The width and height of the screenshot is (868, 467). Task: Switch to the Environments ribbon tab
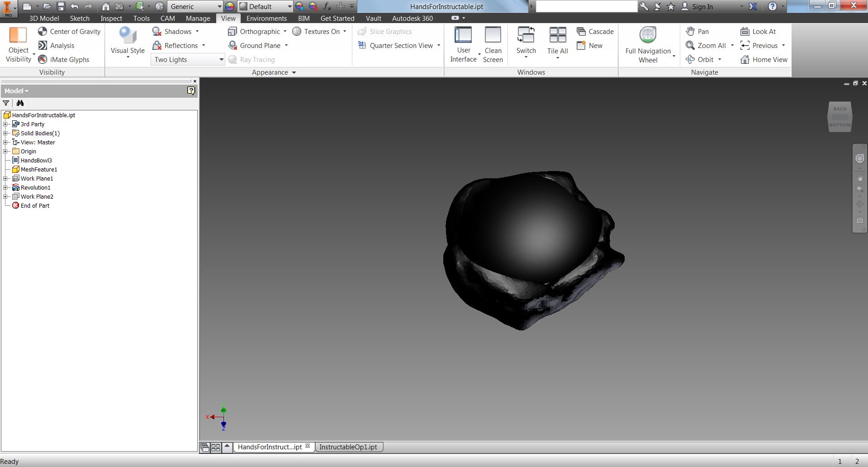click(x=266, y=18)
